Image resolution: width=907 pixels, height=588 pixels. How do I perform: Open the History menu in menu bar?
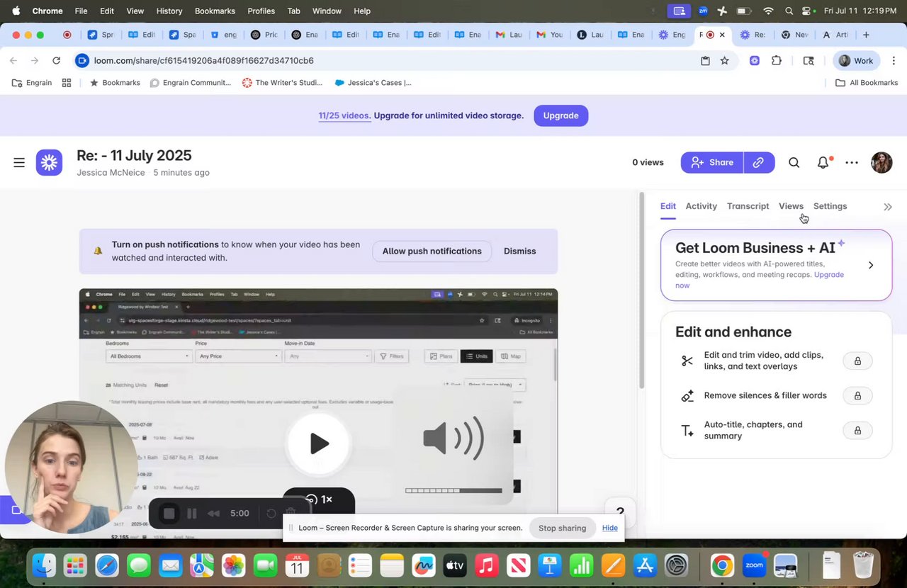tap(169, 11)
